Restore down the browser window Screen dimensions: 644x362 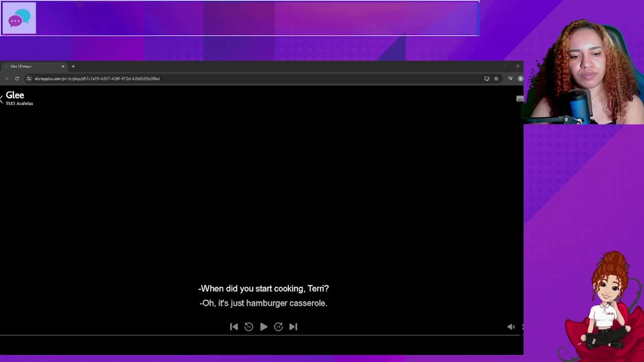coord(517,66)
